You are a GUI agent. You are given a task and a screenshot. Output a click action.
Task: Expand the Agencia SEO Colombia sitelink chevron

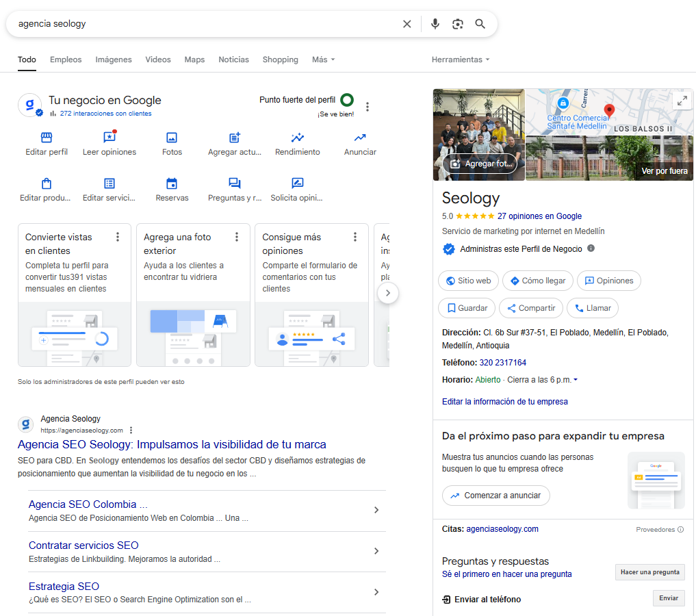376,510
